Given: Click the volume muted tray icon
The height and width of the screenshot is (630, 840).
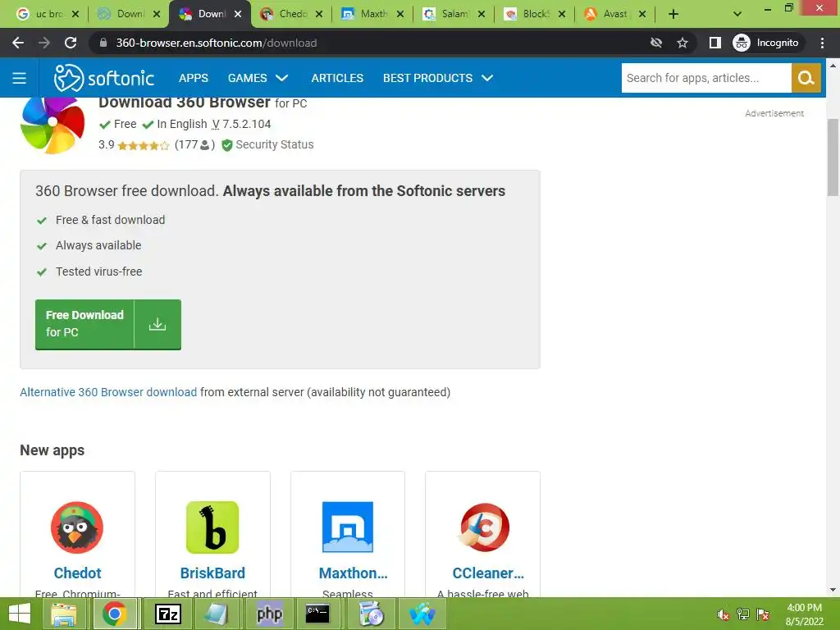Looking at the screenshot, I should 723,614.
